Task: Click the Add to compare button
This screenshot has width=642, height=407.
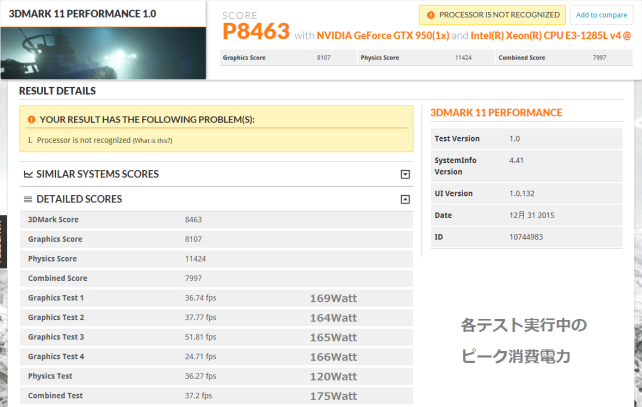Action: (601, 15)
